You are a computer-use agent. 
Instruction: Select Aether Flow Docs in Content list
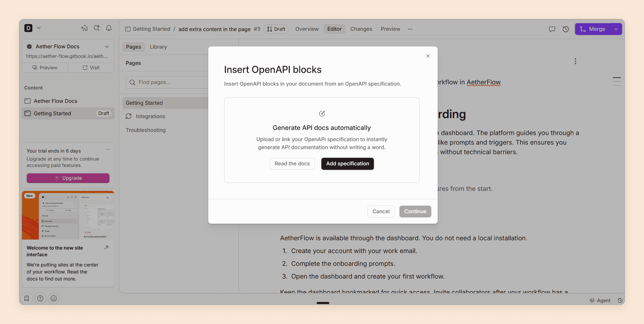[x=68, y=101]
